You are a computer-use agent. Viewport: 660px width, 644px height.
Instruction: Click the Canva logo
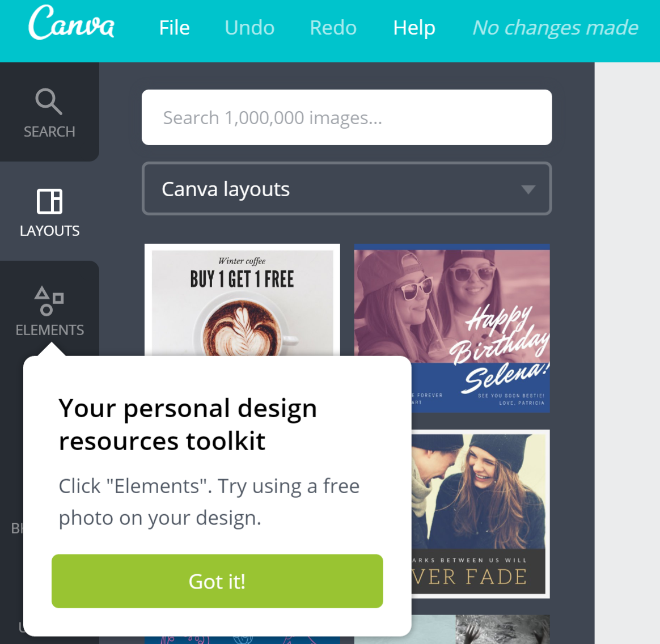71,23
